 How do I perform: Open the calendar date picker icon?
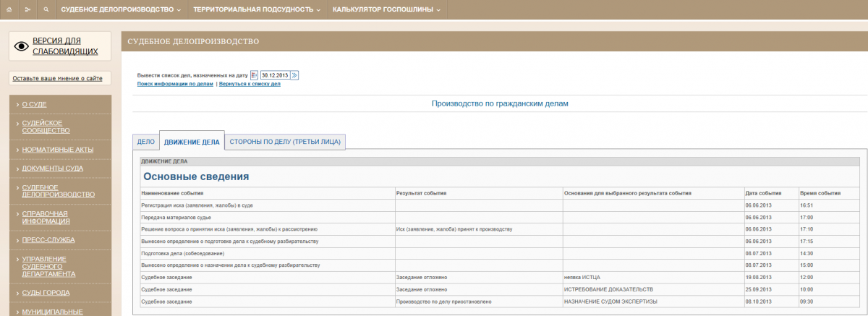click(254, 74)
